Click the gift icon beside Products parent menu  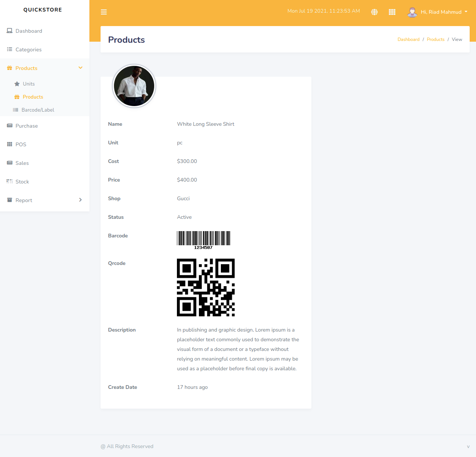click(10, 68)
